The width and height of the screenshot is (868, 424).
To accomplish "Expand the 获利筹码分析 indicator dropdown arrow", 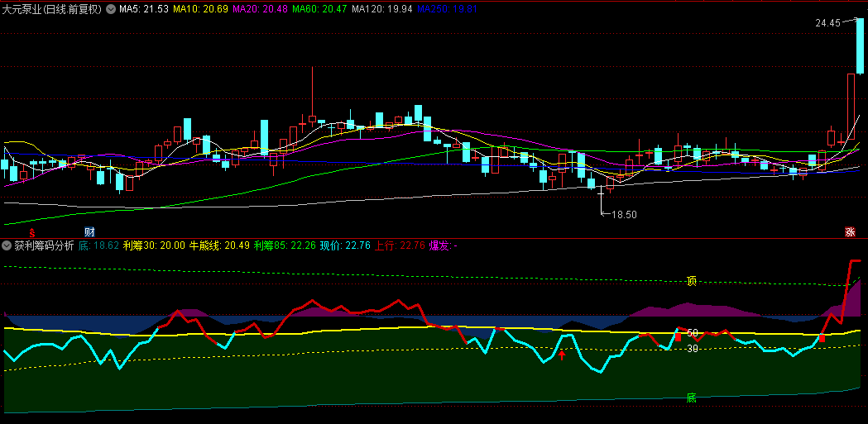I will tap(7, 245).
